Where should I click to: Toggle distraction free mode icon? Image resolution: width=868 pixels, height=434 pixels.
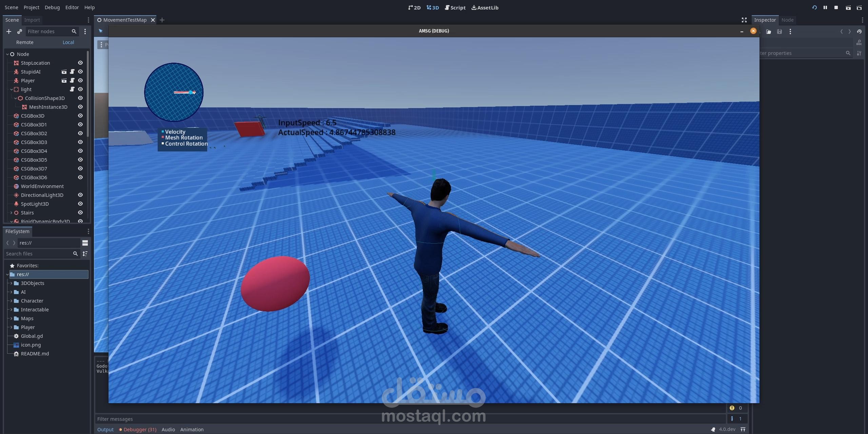coord(744,20)
